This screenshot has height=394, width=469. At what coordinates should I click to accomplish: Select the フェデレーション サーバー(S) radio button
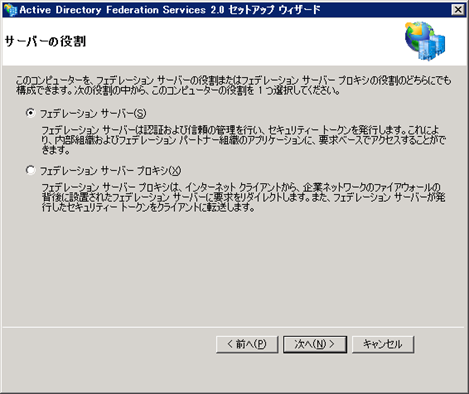[x=30, y=113]
